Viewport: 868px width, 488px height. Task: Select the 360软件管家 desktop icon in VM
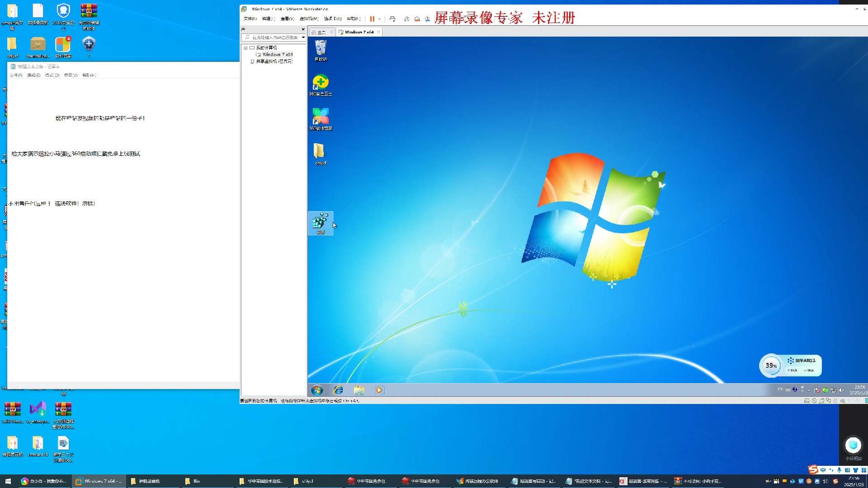[321, 120]
